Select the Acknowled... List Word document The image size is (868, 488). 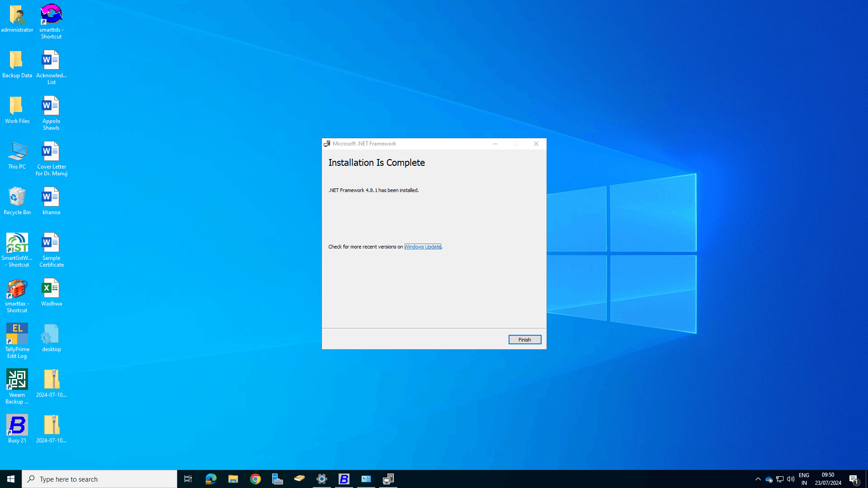click(51, 67)
